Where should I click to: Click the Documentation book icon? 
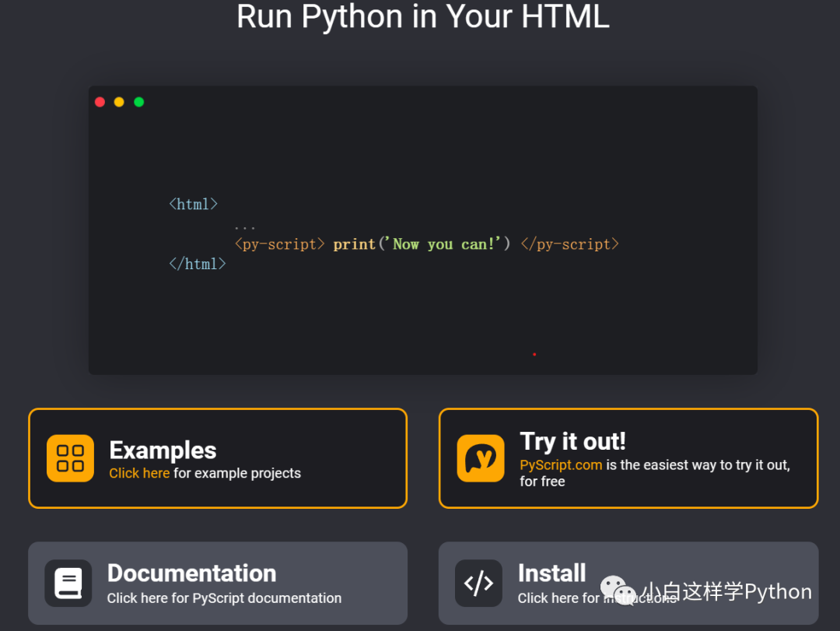pos(68,584)
